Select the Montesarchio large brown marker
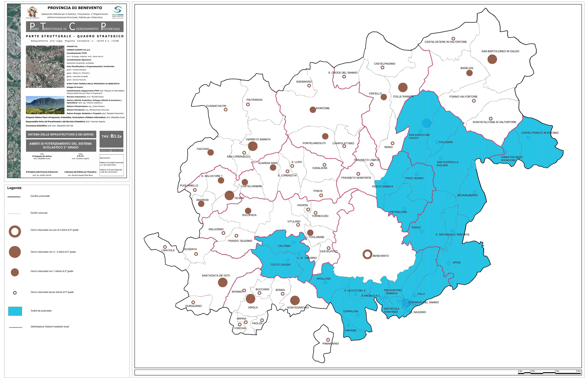588x378 pixels. click(295, 300)
